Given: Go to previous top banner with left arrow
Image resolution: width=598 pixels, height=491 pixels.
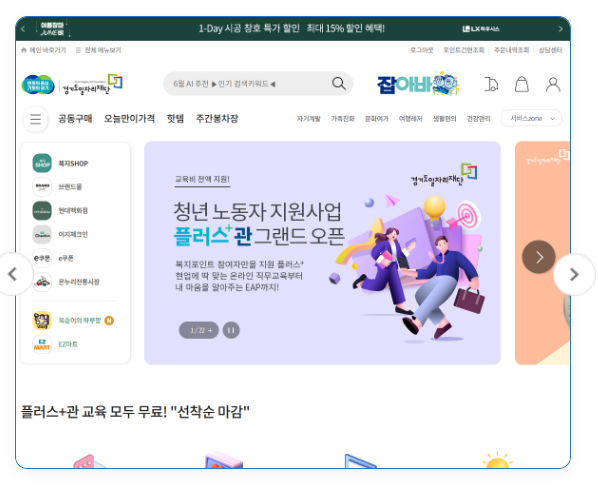Looking at the screenshot, I should pos(23,29).
